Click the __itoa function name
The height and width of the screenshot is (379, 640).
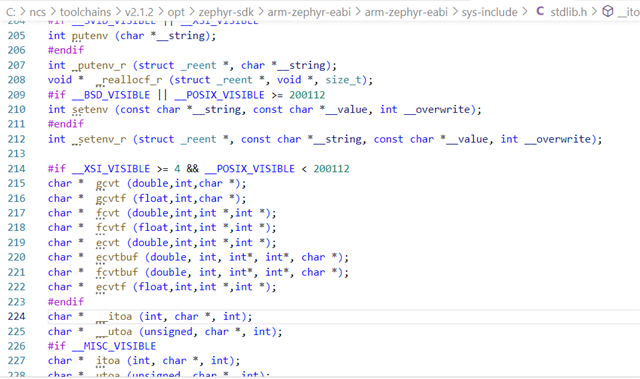(x=114, y=317)
